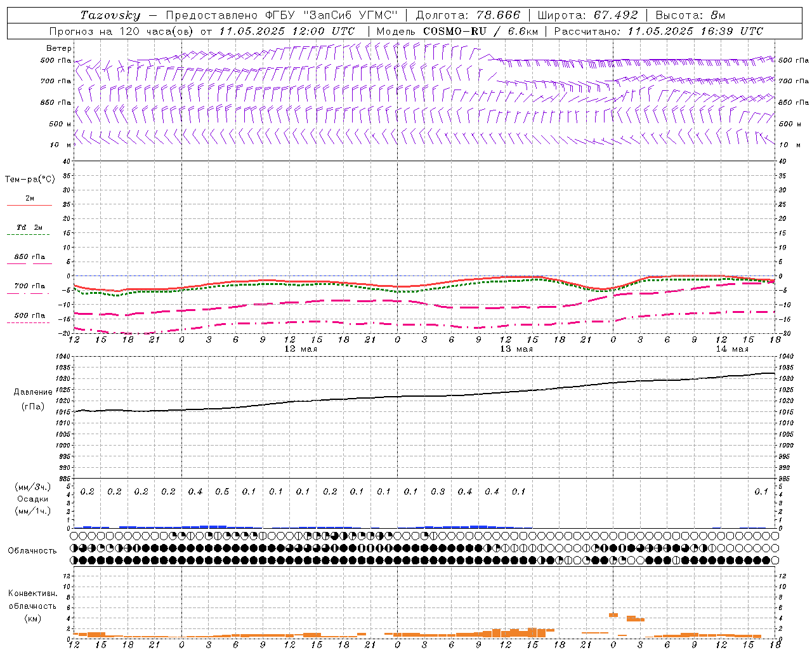
Task: Click the precipitation value "0.3"
Action: coord(438,492)
